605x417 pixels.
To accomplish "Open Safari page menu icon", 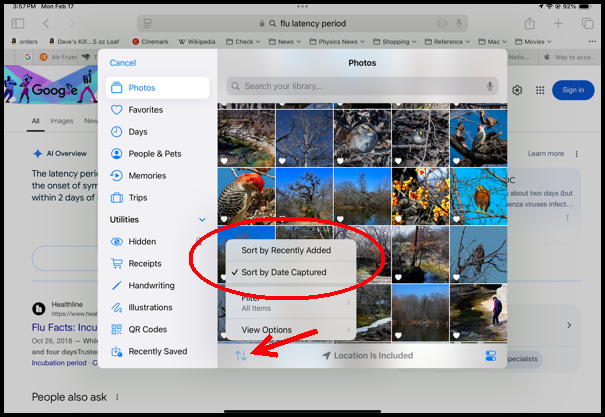I will point(147,24).
